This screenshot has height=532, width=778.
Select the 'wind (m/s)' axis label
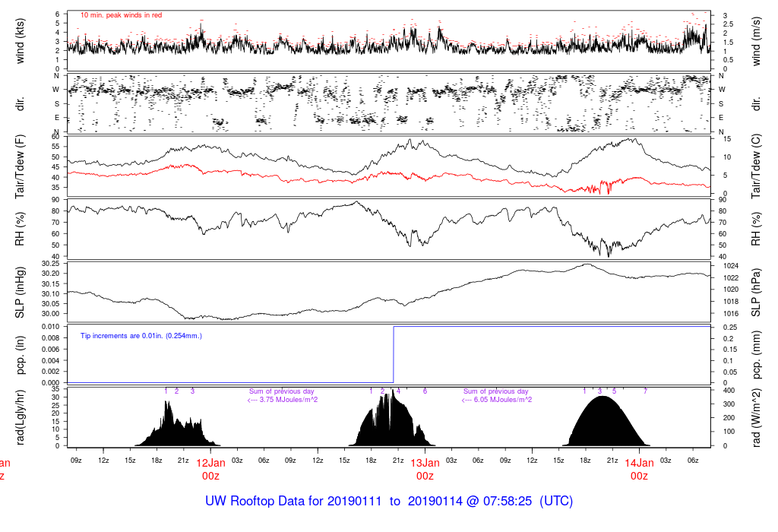coord(756,41)
